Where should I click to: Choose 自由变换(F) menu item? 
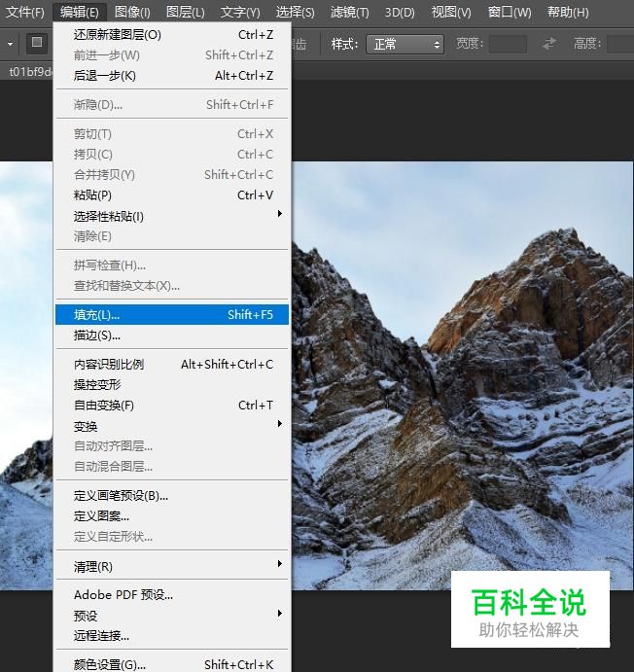click(x=172, y=405)
